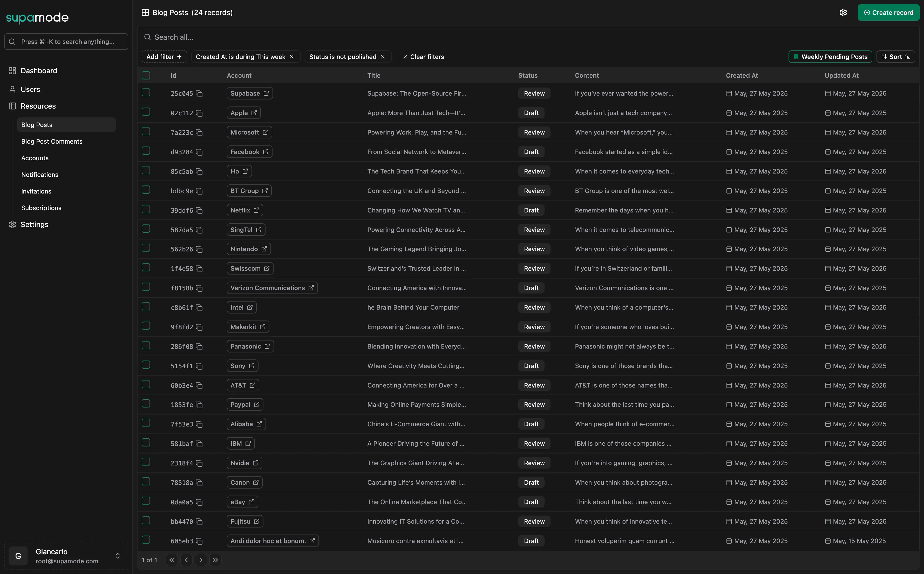Click the global search box in sidebar
Image resolution: width=924 pixels, height=574 pixels.
[66, 41]
